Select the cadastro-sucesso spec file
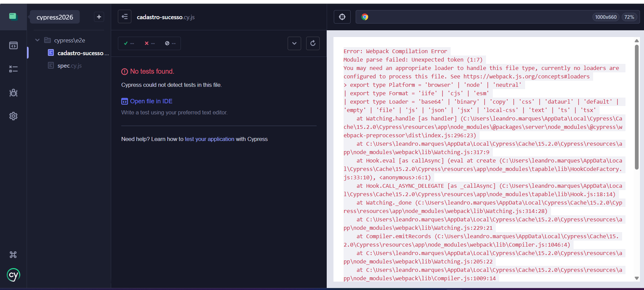 click(80, 53)
